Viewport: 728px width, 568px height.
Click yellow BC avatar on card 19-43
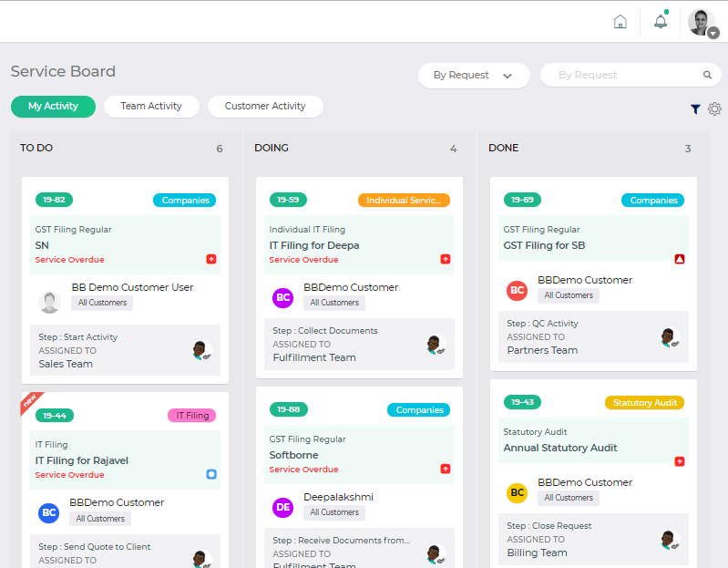pyautogui.click(x=517, y=492)
